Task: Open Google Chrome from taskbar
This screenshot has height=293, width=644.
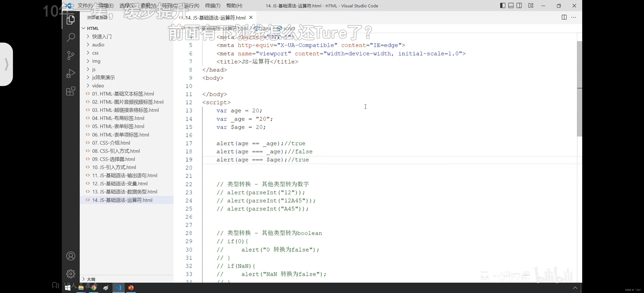Action: point(94,288)
